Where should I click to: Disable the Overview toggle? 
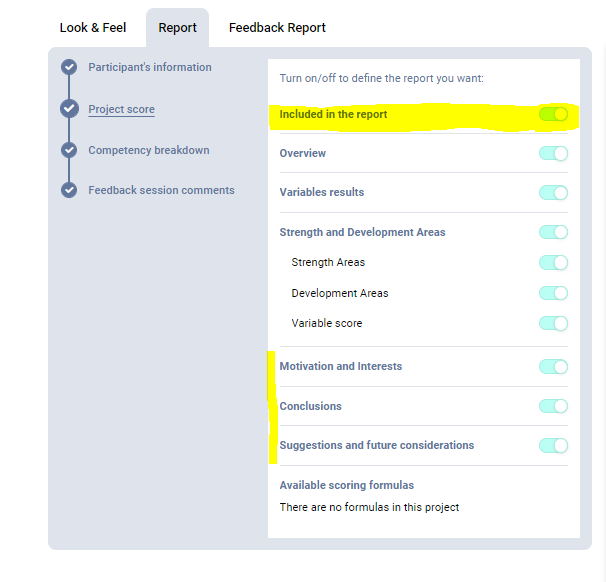tap(553, 153)
